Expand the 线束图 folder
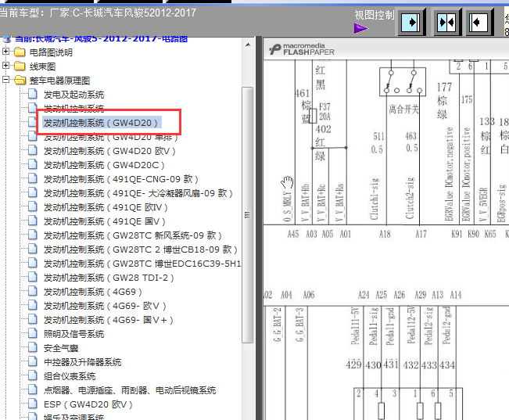 pos(5,66)
